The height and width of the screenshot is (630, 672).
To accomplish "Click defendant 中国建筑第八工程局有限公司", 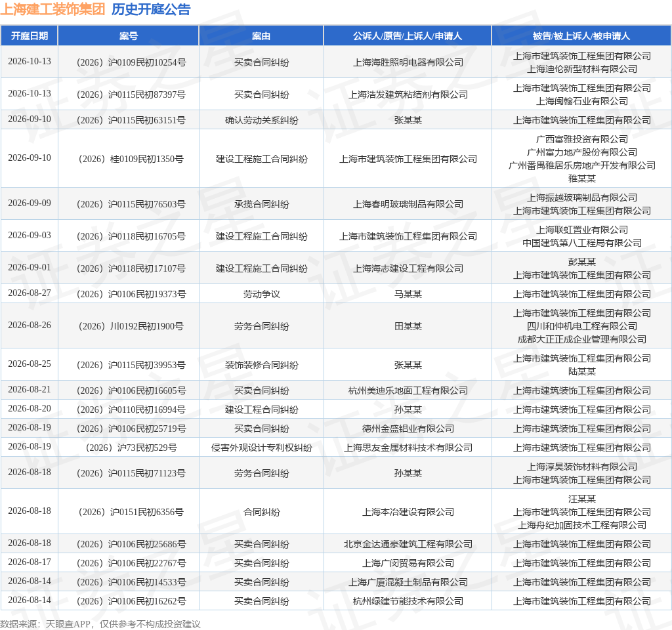I will click(582, 243).
